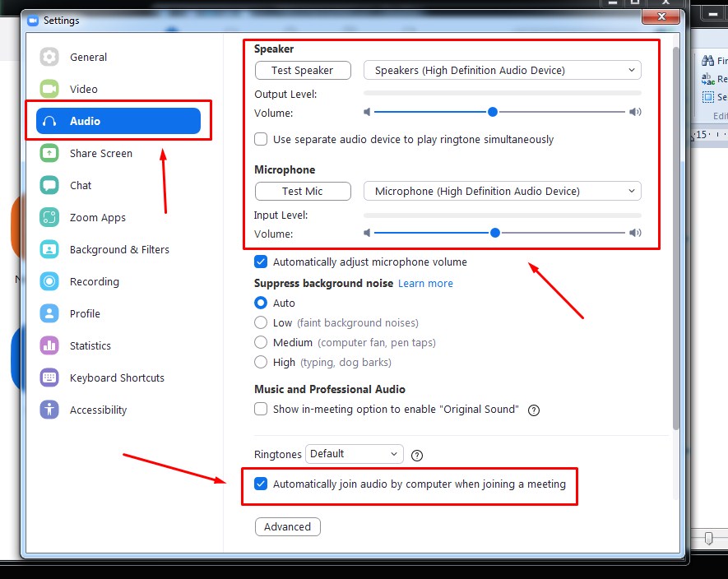728x579 pixels.
Task: Click the General gear icon
Action: pyautogui.click(x=49, y=57)
